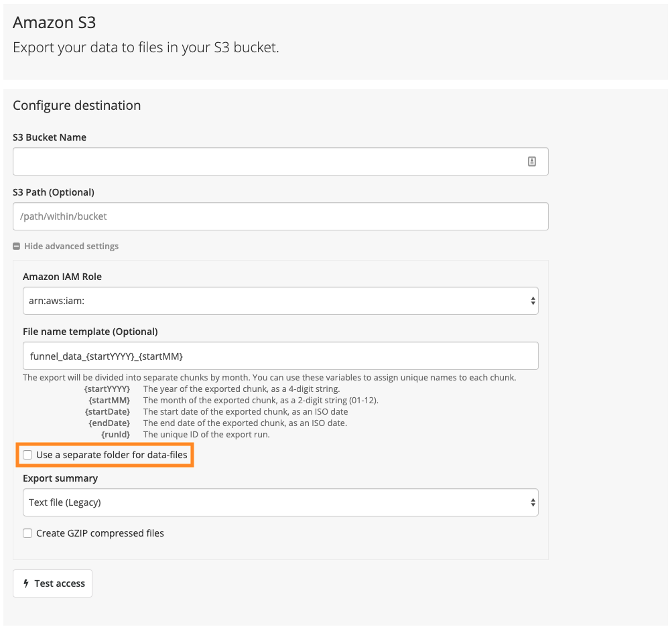Click the {runId} variable text

(x=116, y=435)
